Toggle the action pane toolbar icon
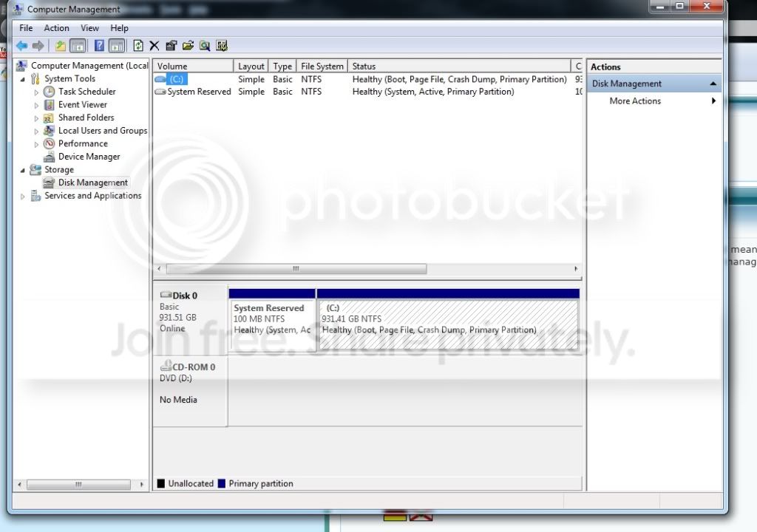The width and height of the screenshot is (757, 532). tap(116, 46)
